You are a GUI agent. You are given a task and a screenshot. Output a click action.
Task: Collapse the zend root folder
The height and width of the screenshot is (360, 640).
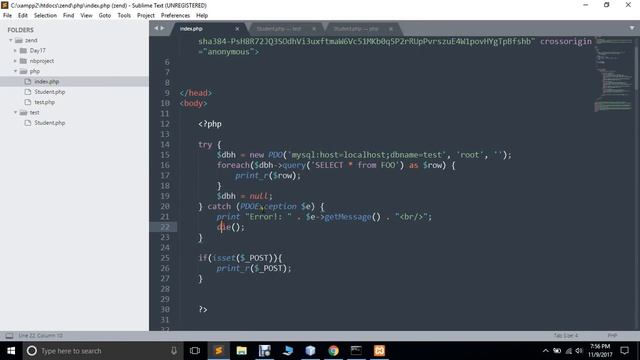[x=11, y=40]
